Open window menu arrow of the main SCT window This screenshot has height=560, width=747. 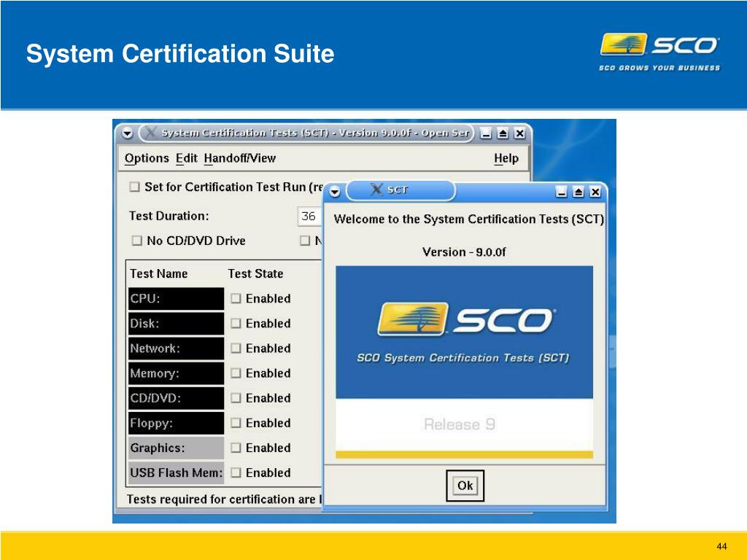tap(127, 134)
